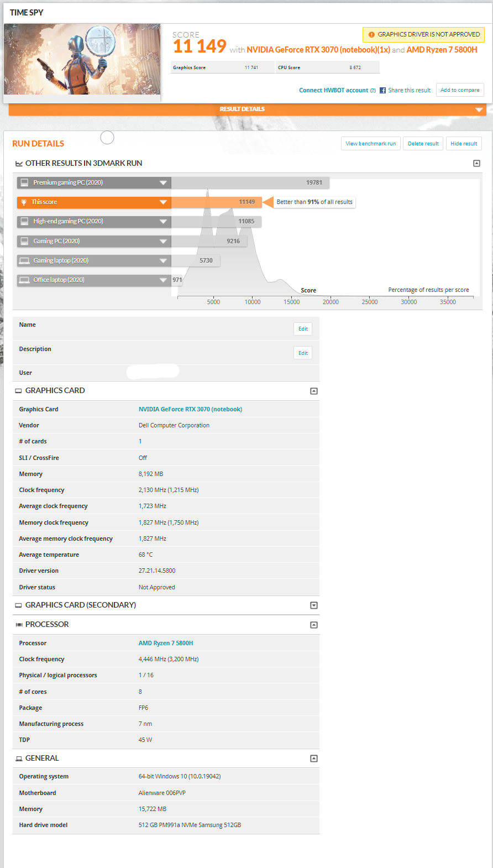Click the laptop icon on Office laptop row

click(24, 280)
